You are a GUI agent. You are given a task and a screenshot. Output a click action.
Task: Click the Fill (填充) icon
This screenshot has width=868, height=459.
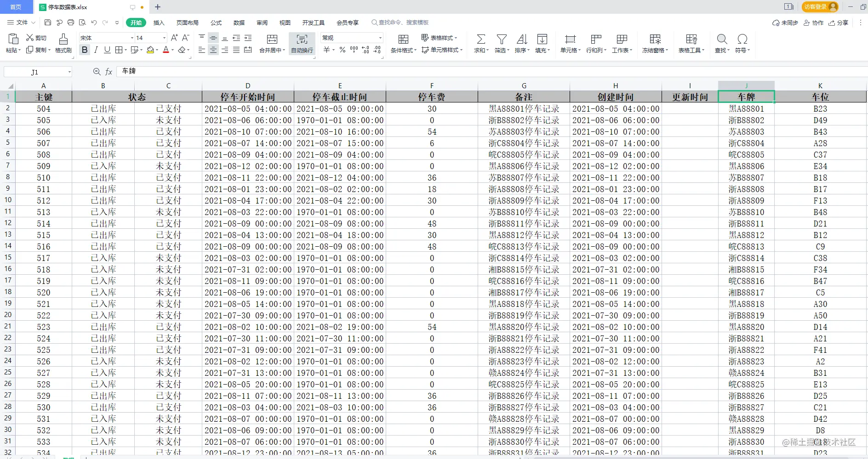point(542,39)
